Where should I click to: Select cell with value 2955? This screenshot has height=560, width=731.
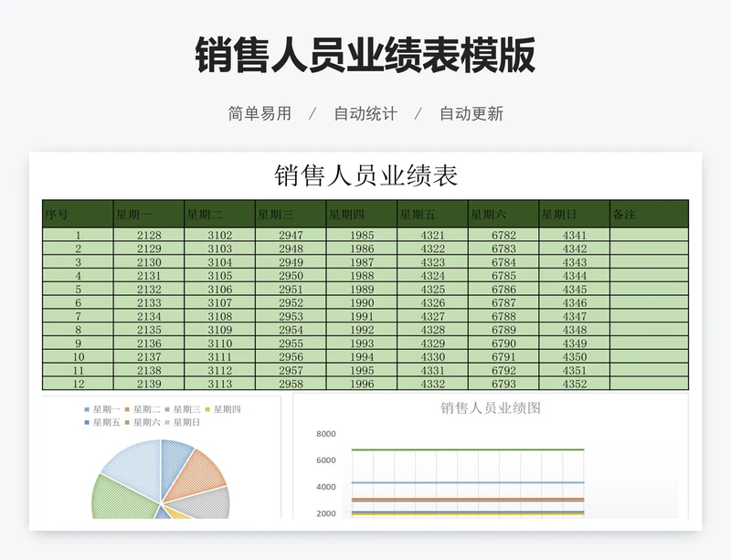(x=291, y=343)
